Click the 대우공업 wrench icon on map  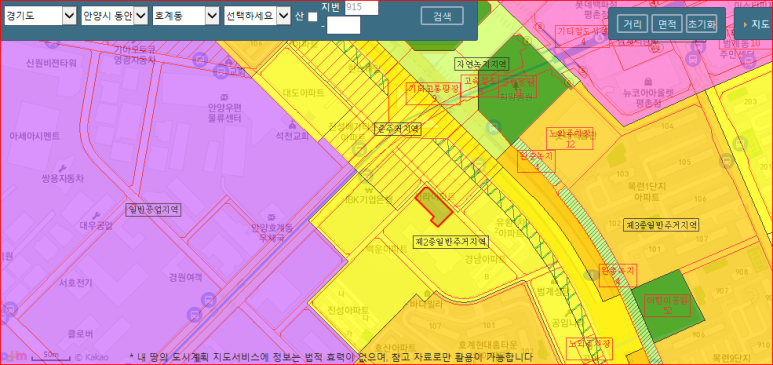[96, 216]
